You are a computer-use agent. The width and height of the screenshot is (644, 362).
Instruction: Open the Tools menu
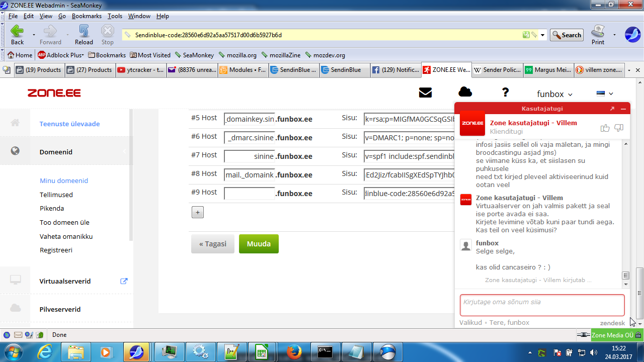115,16
